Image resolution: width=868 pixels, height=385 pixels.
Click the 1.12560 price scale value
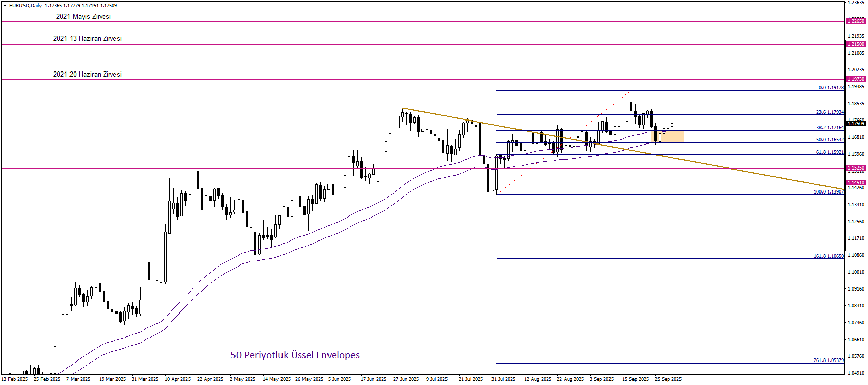(856, 222)
